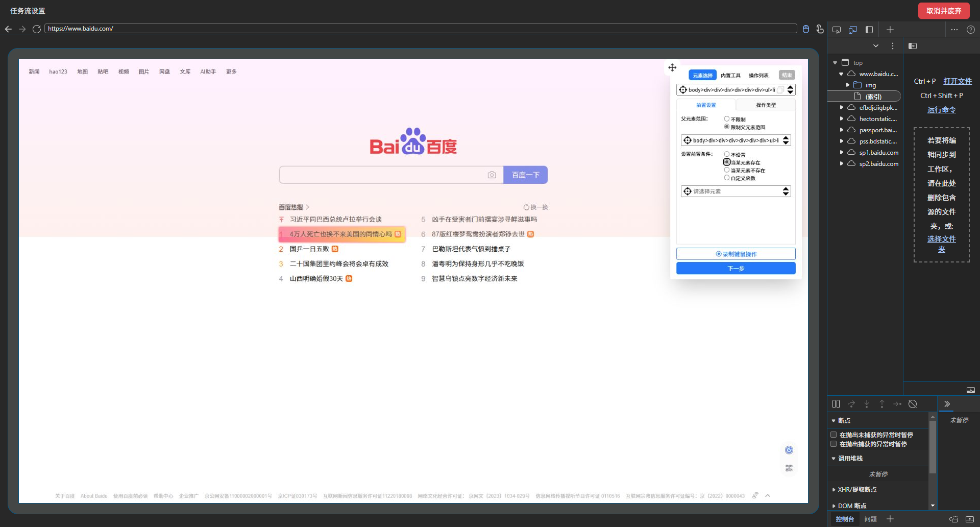The width and height of the screenshot is (980, 527).
Task: Collapse the '断点' breakpoints section
Action: tap(834, 421)
